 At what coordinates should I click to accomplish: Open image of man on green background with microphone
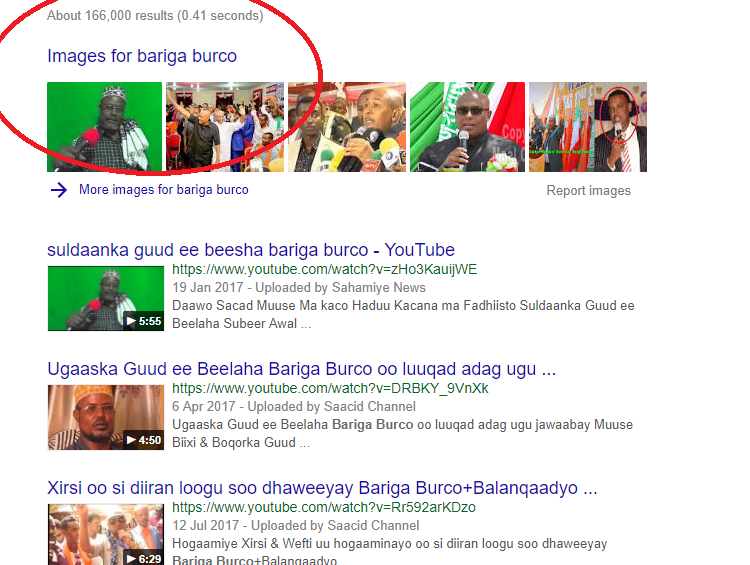pyautogui.click(x=104, y=127)
